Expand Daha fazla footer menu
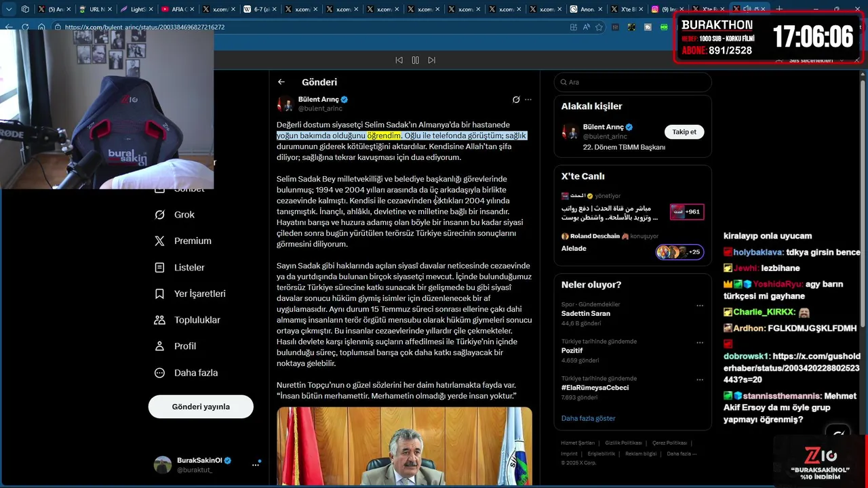The height and width of the screenshot is (488, 868). click(x=682, y=453)
